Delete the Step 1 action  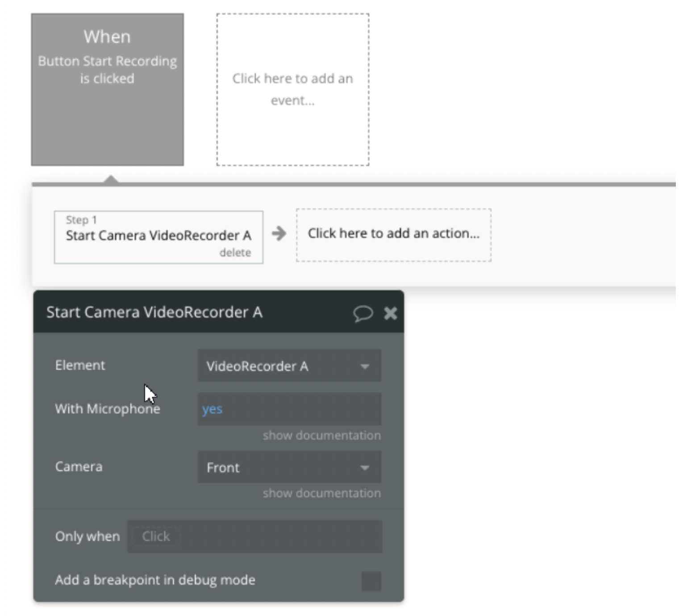click(235, 253)
